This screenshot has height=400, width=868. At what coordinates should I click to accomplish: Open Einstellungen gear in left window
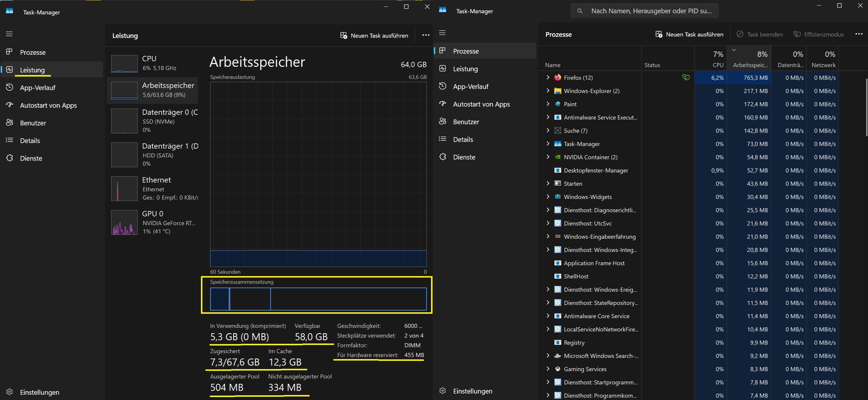tap(9, 392)
